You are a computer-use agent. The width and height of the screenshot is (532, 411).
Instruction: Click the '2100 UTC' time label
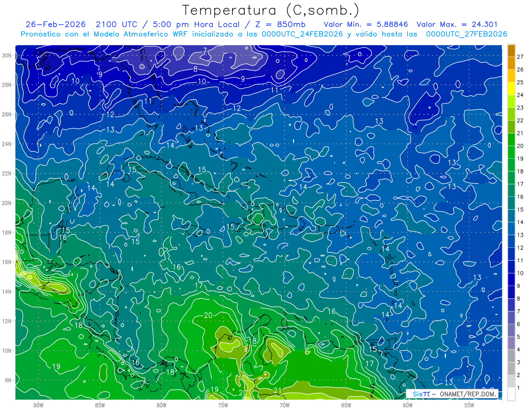point(117,24)
